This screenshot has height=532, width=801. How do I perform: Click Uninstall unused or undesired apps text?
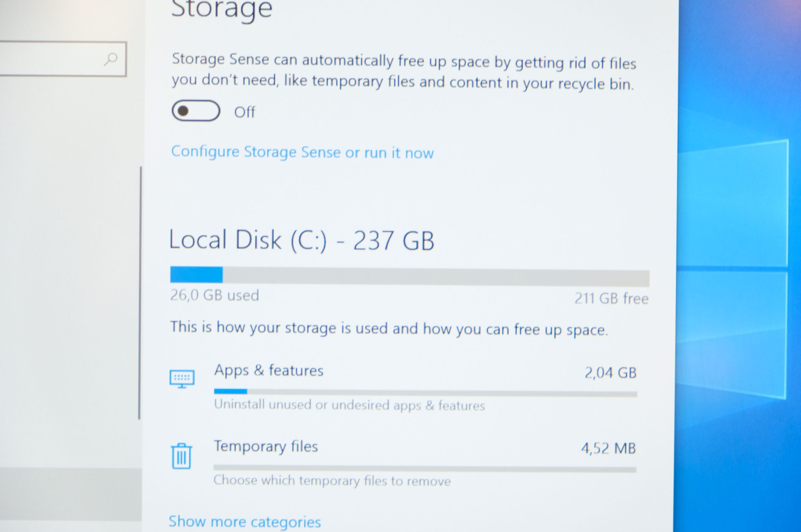pyautogui.click(x=349, y=405)
